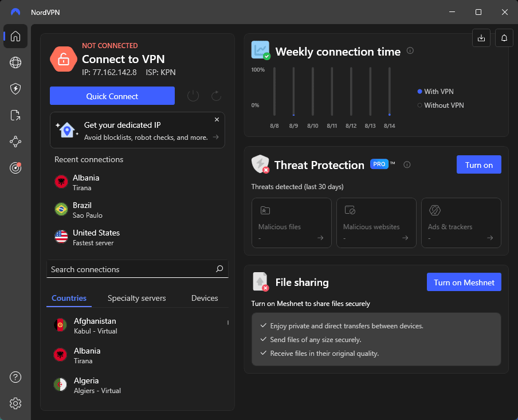Select Albania Tirana in the Countries list
Image resolution: width=518 pixels, height=420 pixels.
pos(138,356)
